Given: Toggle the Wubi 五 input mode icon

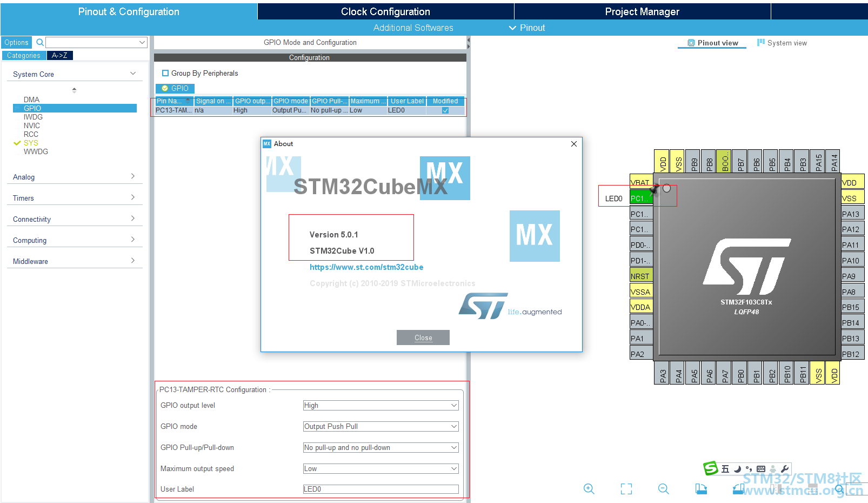Looking at the screenshot, I should pos(725,469).
